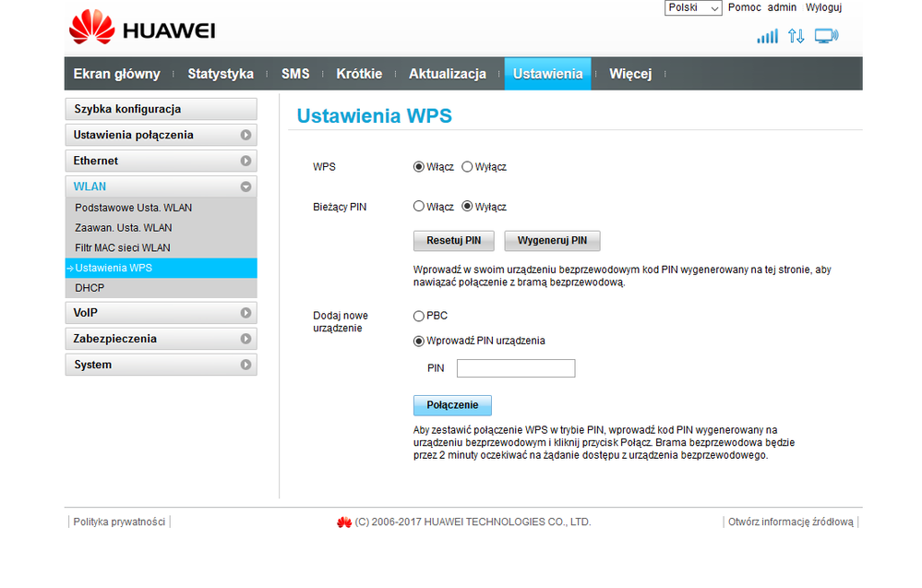Select Wyłącz radio for Bieżący PIN
Screen dimensions: 922x588
pos(467,207)
